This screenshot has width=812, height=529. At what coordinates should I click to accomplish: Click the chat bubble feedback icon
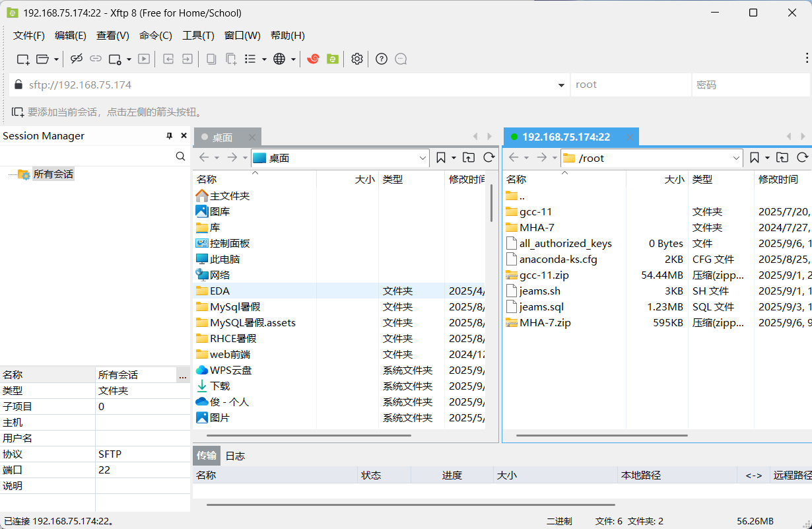pos(401,59)
